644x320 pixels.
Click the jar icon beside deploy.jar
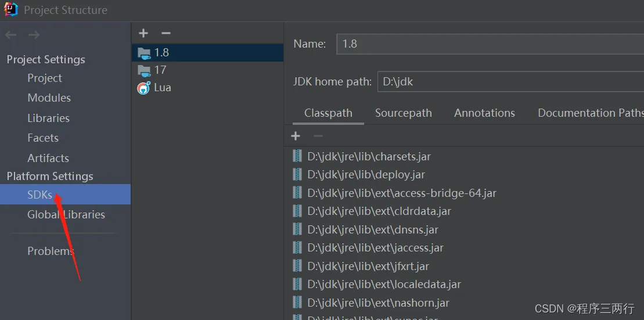[297, 175]
